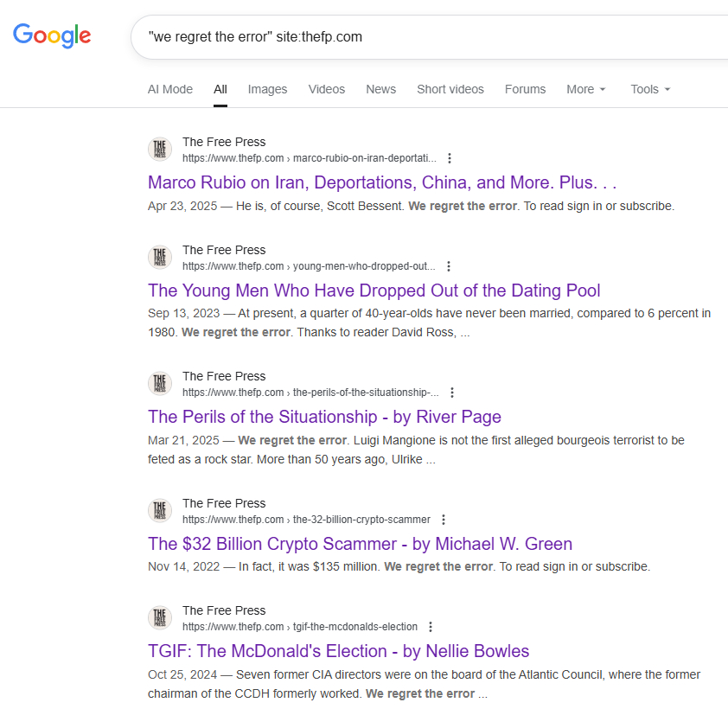This screenshot has height=728, width=728.
Task: Visit "TGIF: The McDonald's Election" article link
Action: (x=338, y=651)
